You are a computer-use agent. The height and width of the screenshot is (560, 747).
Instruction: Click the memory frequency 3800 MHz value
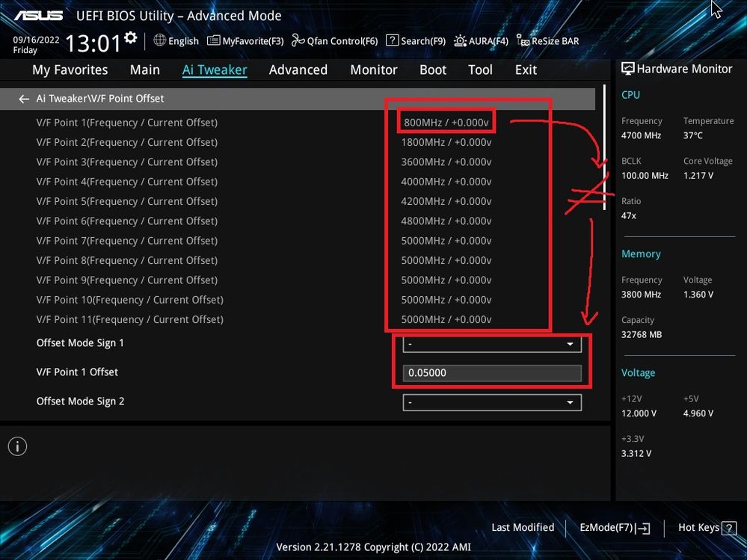pos(642,295)
